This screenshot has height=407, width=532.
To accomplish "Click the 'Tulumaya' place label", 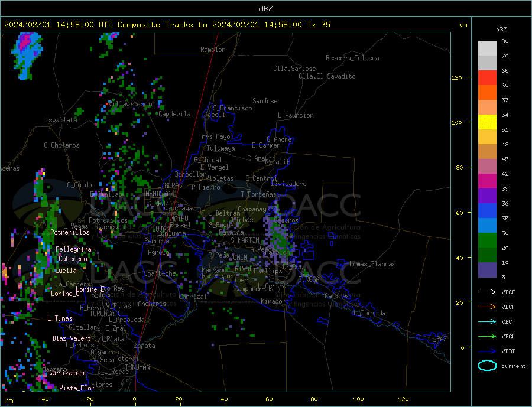I will (221, 148).
